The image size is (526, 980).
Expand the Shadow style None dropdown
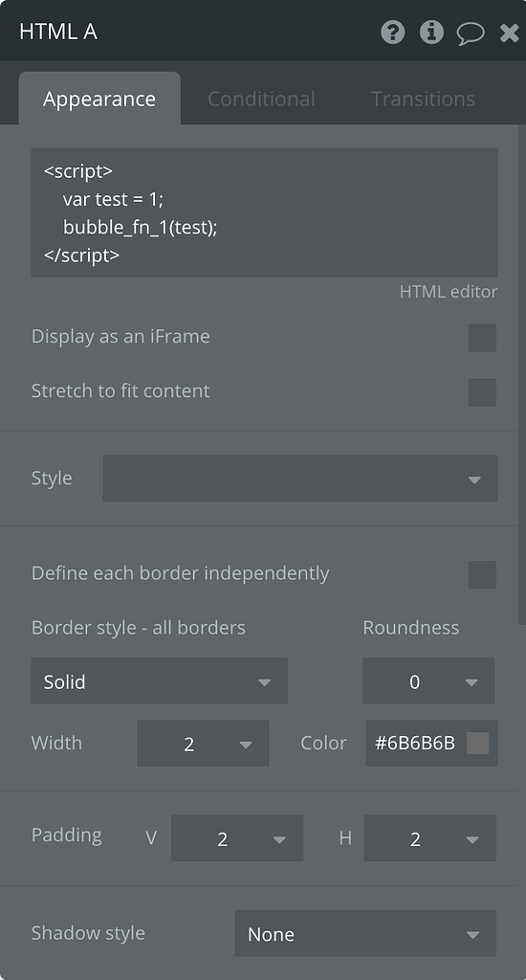coord(365,933)
